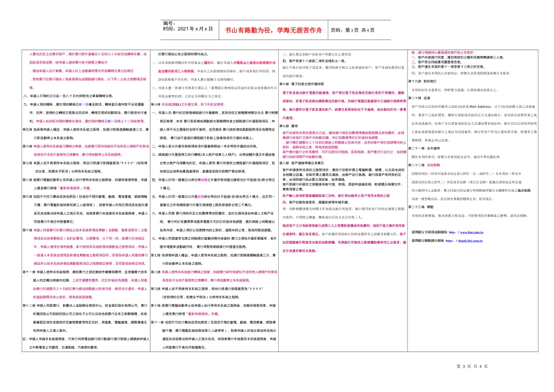Click the red motto '书山有路勤为径，学海无涯苦作舟'

(274, 30)
